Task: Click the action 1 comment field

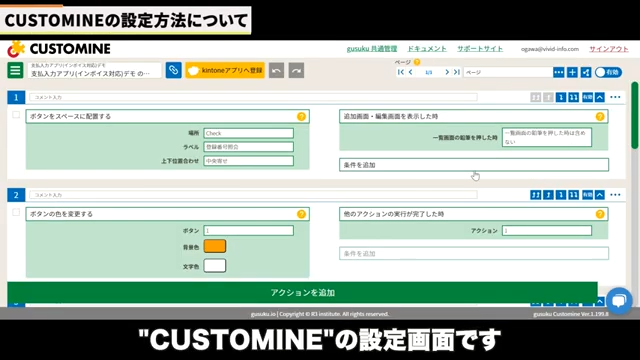Action: pyautogui.click(x=253, y=97)
